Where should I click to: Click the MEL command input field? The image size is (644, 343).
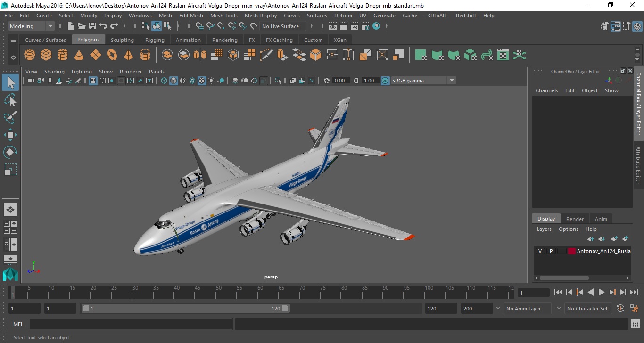131,324
